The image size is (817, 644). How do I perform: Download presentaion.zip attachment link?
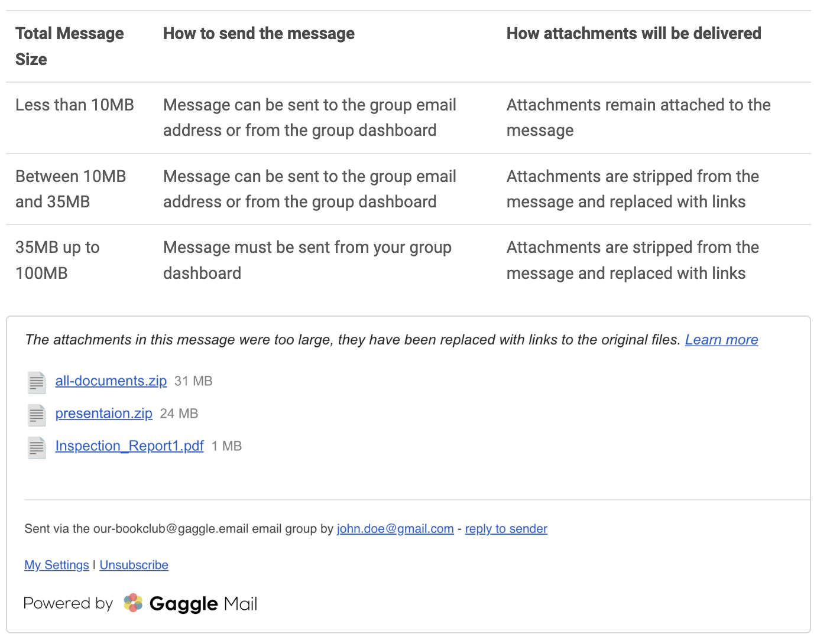click(x=104, y=414)
